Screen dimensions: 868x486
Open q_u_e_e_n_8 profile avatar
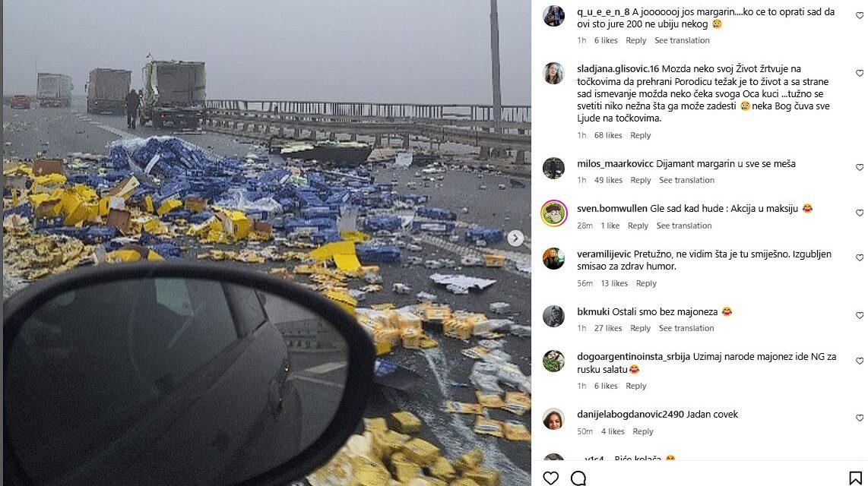pos(553,16)
